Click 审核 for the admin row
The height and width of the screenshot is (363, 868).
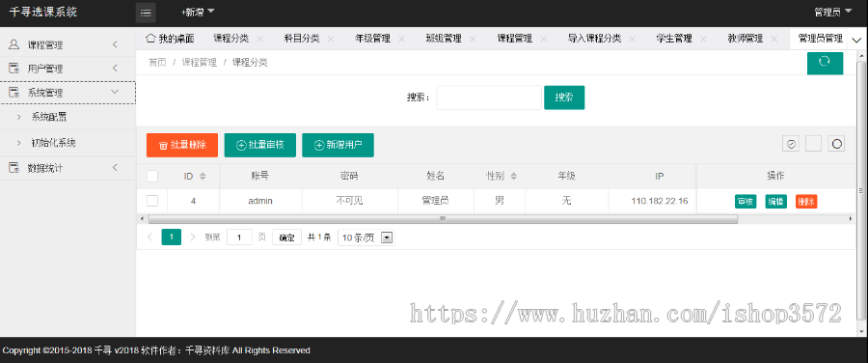pos(746,202)
